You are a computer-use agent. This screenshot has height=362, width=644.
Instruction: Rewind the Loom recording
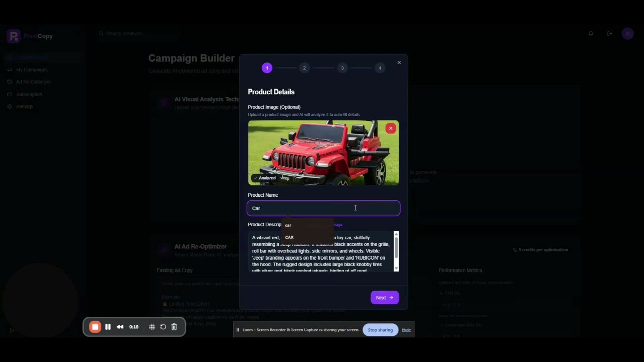tap(120, 327)
